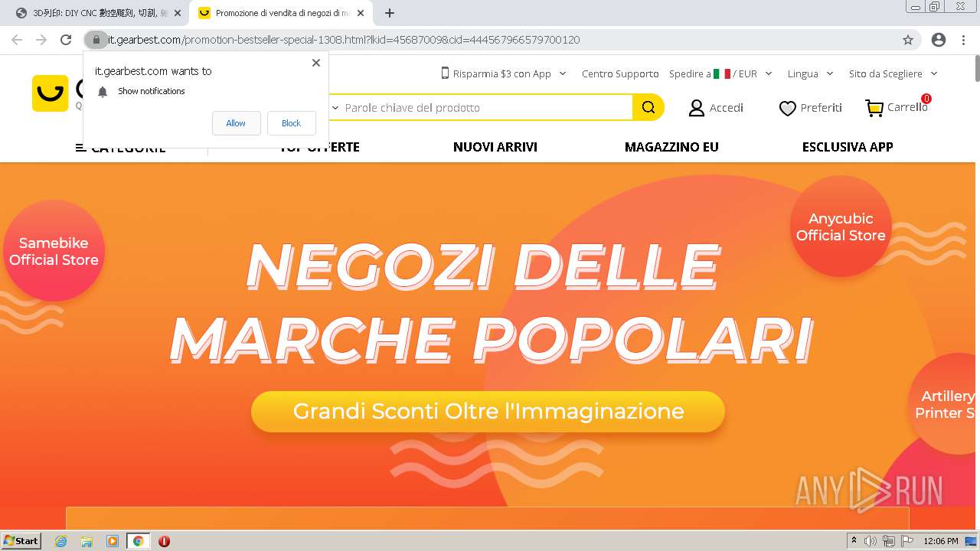Open the Lingua dropdown

click(x=810, y=73)
